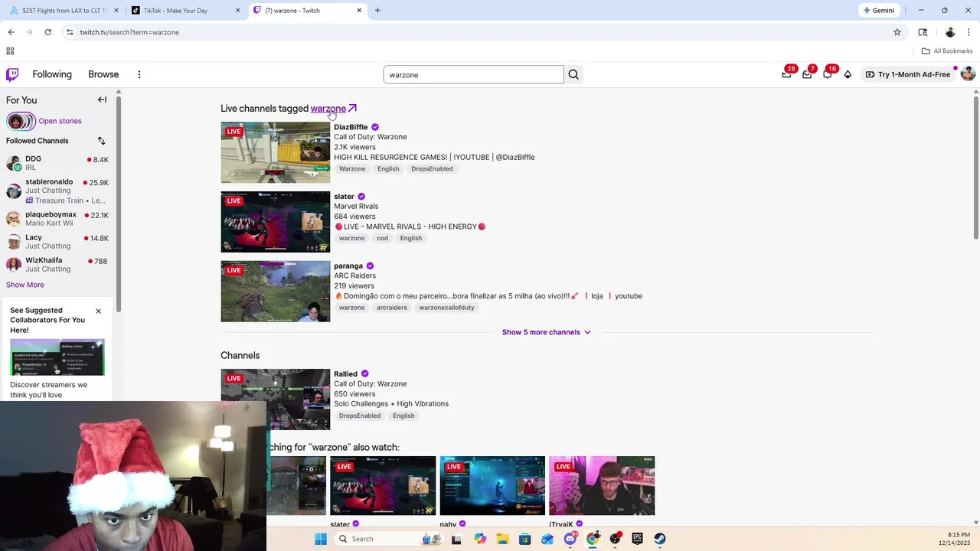
Task: Open WizKhalifa in followed channels
Action: pos(57,265)
